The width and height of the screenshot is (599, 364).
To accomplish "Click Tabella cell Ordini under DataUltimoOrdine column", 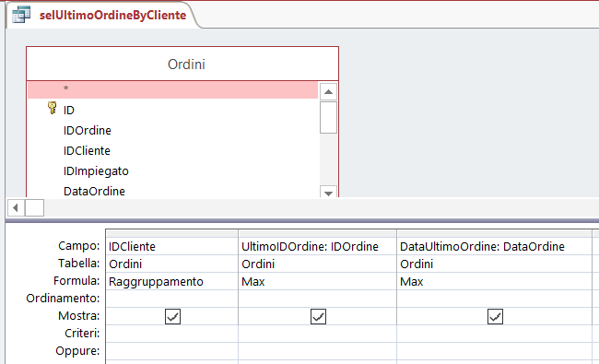I will (x=494, y=264).
